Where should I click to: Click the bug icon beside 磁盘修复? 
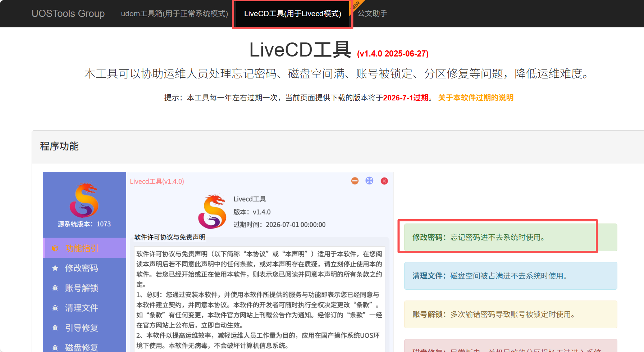(55, 348)
